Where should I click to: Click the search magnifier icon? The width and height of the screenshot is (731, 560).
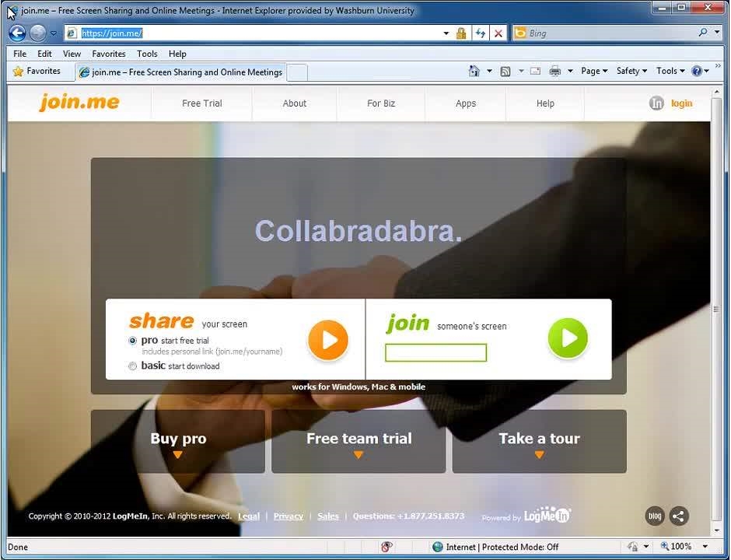[x=703, y=32]
